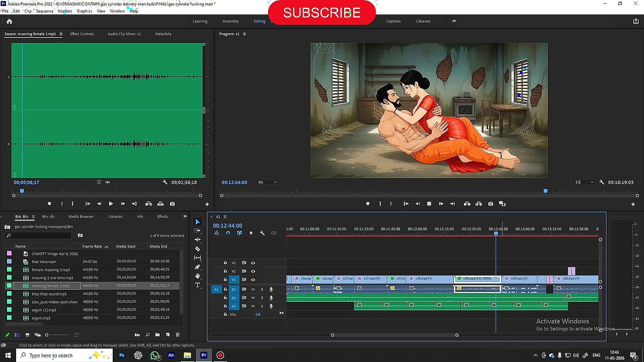Switch to the Effects tab
Screen dimensions: 644x362
click(163, 217)
